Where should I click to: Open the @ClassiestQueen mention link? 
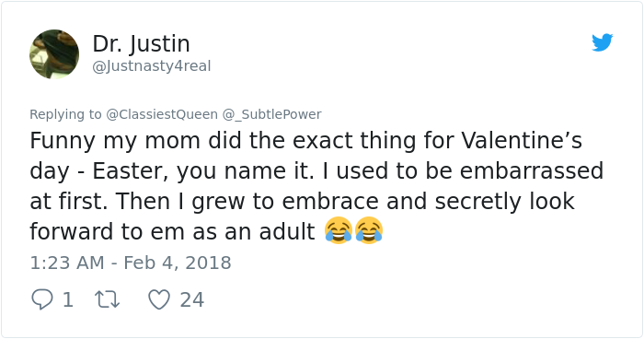coord(162,114)
